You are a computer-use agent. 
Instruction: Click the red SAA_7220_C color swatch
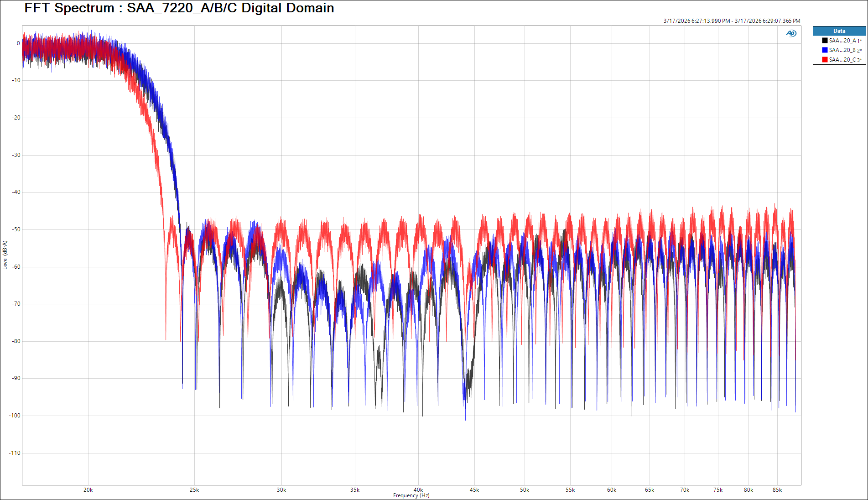pyautogui.click(x=825, y=60)
